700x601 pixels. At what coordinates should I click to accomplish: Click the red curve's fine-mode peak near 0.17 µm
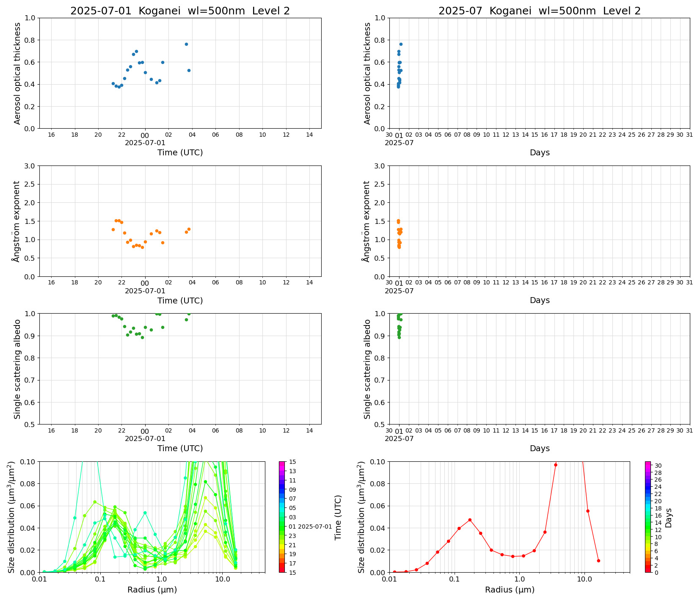pyautogui.click(x=470, y=520)
